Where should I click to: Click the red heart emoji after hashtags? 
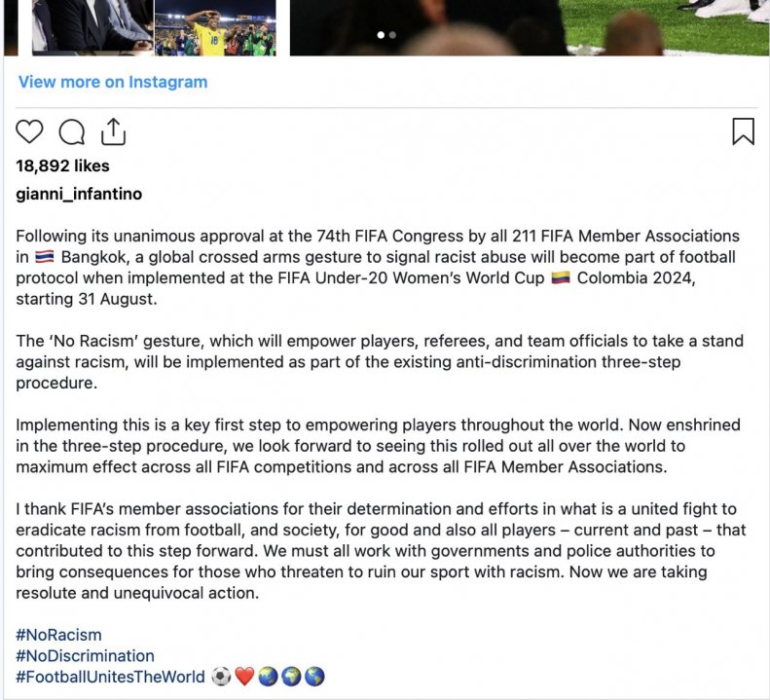[x=244, y=677]
